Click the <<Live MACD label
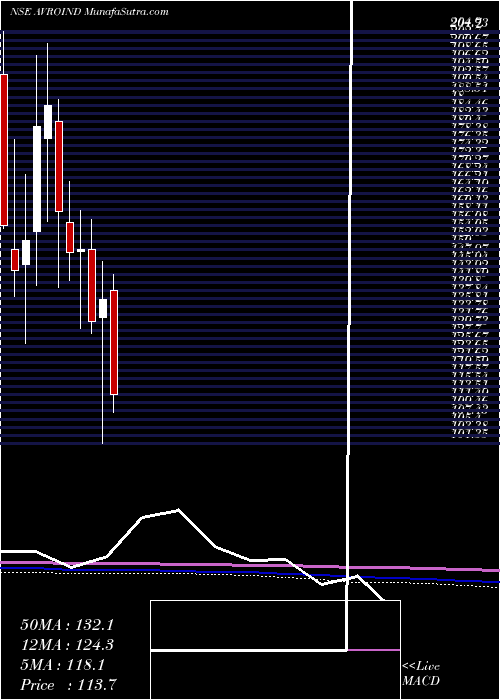This screenshot has height=700, width=500. click(421, 674)
